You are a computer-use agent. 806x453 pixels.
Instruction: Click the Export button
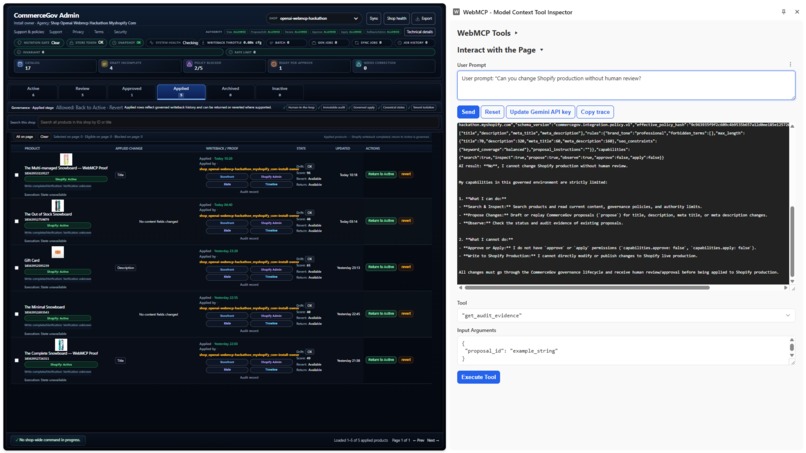(x=424, y=19)
